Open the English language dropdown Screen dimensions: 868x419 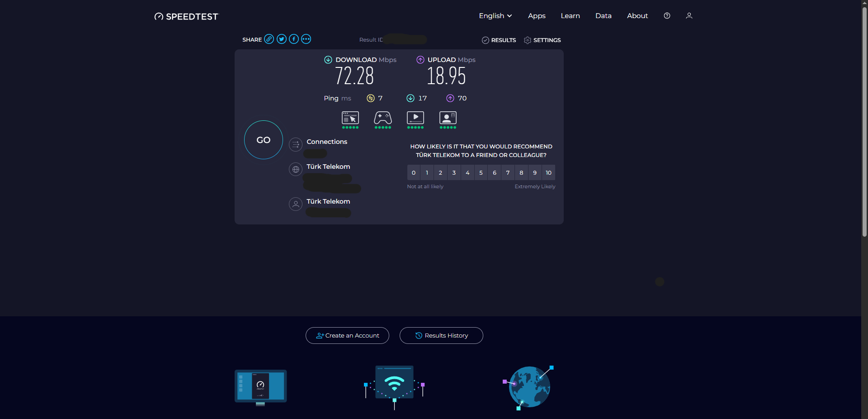[495, 15]
